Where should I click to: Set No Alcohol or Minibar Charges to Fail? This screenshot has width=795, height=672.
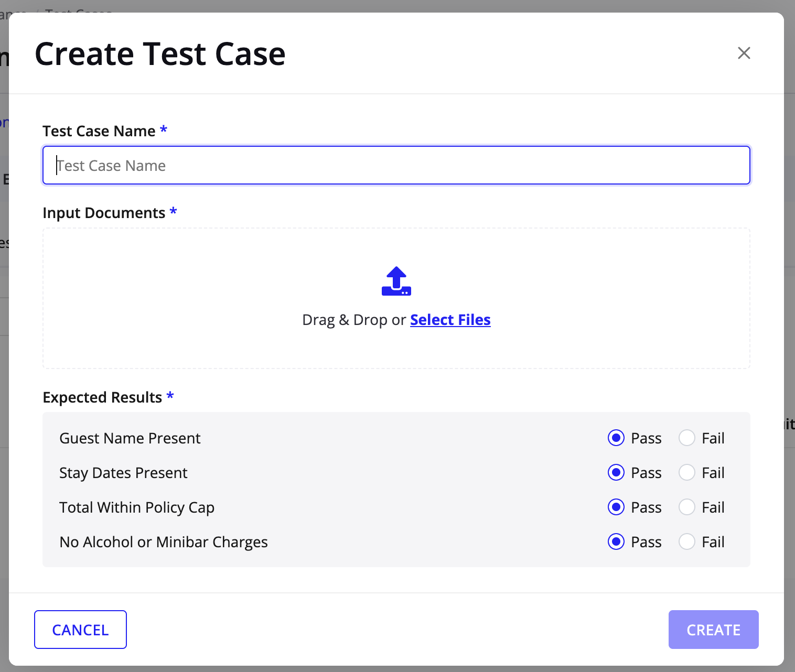tap(687, 541)
